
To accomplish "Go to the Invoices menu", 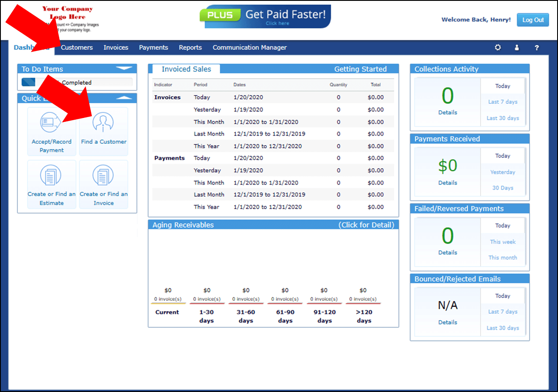I will [x=116, y=48].
